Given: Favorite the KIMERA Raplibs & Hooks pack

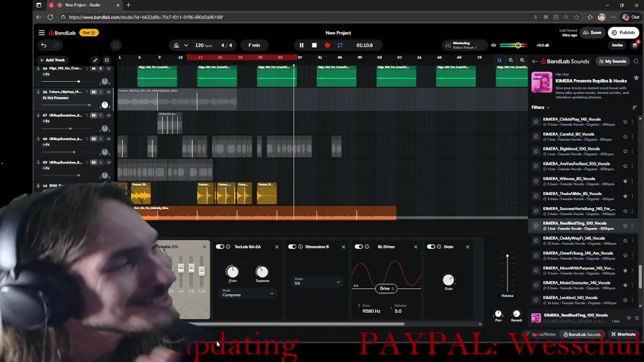Looking at the screenshot, I should click(x=636, y=78).
